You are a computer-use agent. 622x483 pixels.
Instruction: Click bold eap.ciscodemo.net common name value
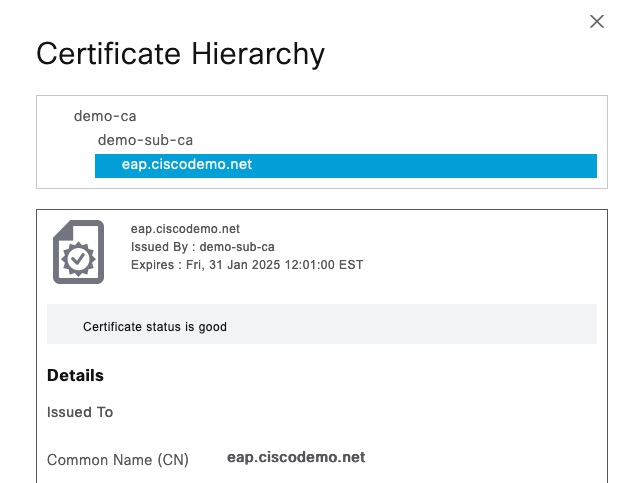coord(296,457)
